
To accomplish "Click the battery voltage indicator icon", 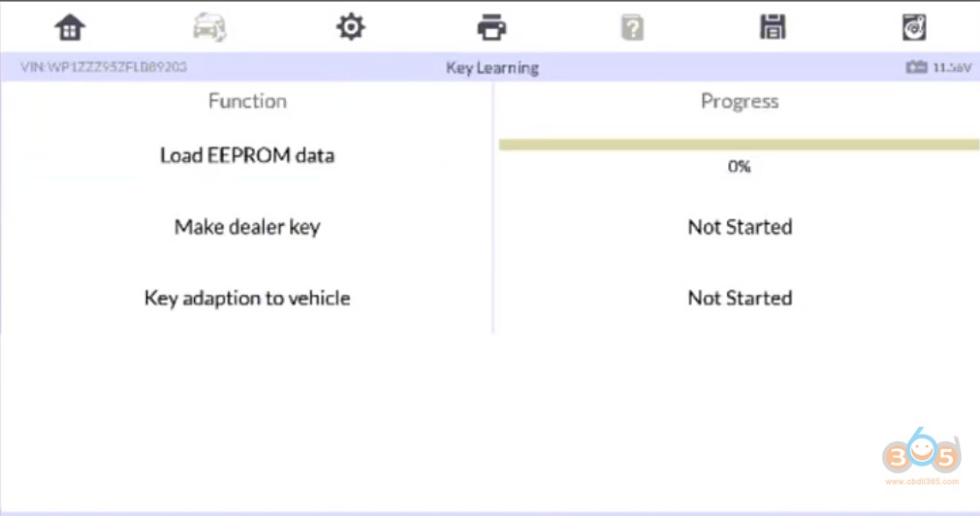I will coord(916,68).
